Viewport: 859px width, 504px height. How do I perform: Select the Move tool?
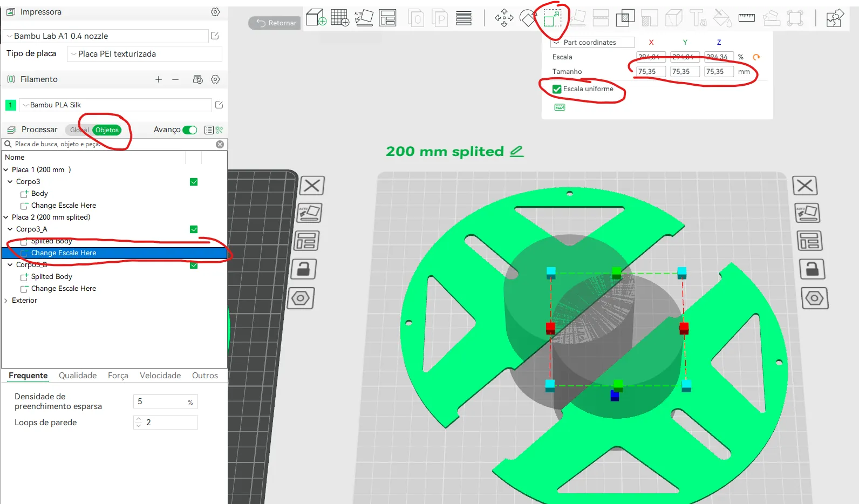pos(504,18)
